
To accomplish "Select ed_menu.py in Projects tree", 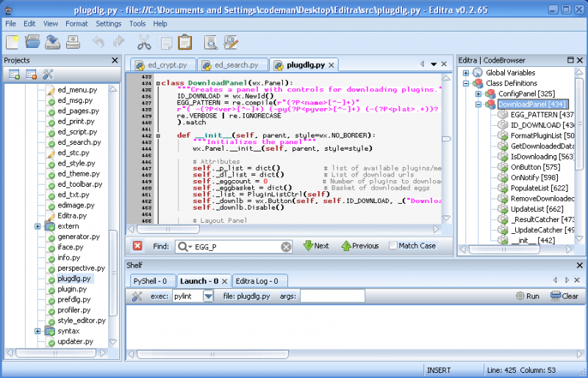I will 77,90.
